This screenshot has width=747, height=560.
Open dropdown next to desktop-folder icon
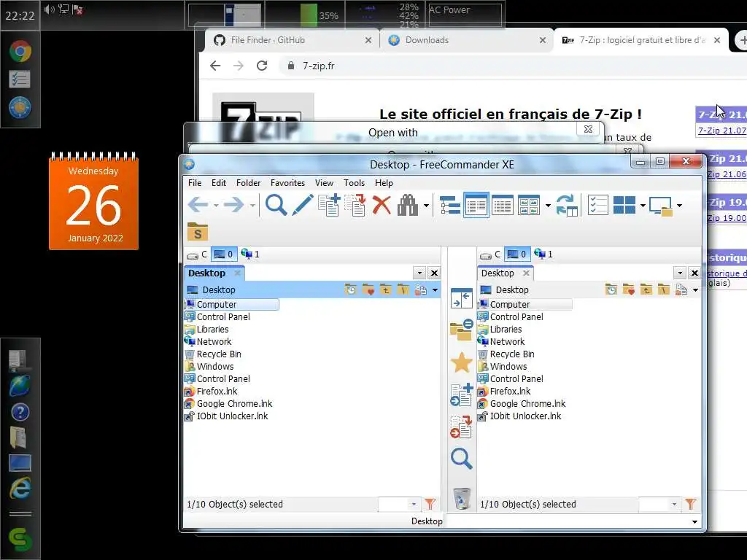point(679,206)
